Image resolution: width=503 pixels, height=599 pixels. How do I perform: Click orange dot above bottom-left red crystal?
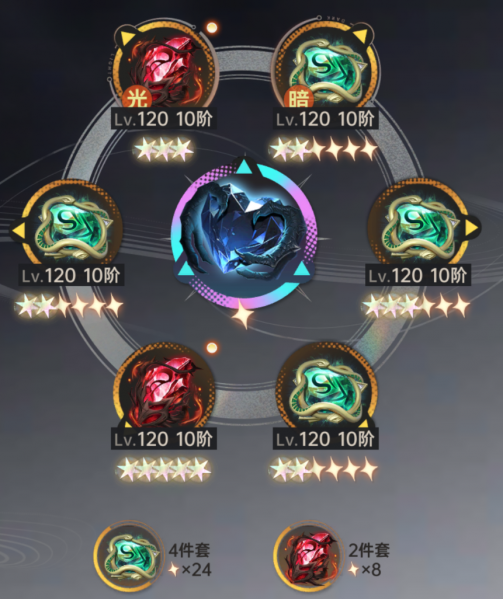pyautogui.click(x=212, y=348)
